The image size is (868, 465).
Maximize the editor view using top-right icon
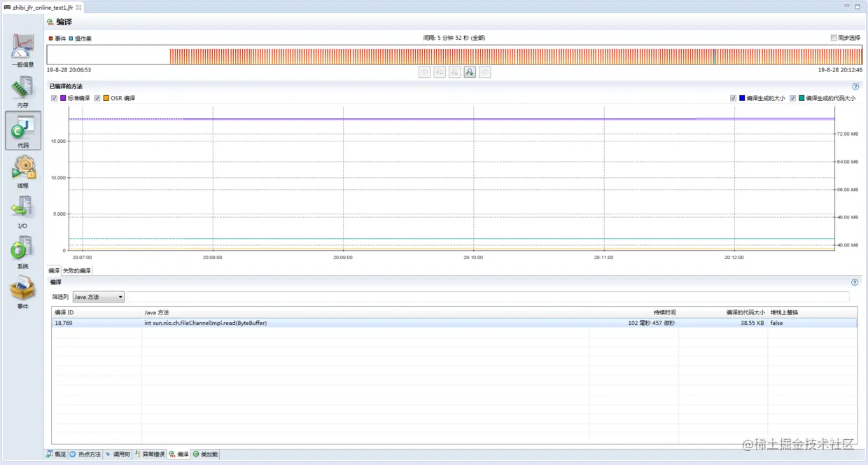coord(857,6)
